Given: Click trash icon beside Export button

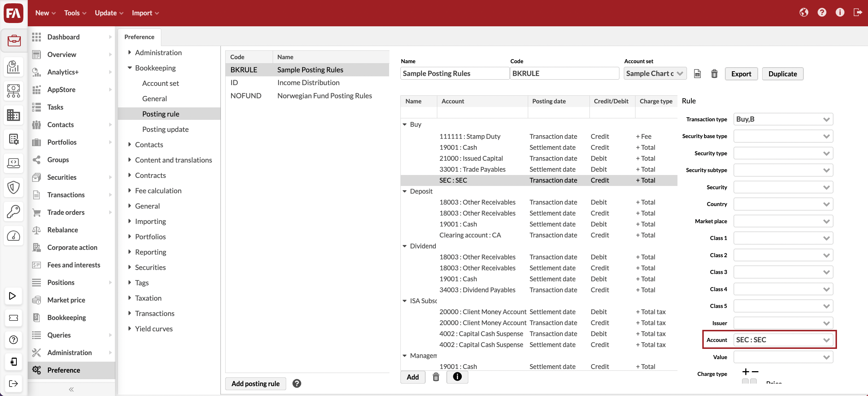Looking at the screenshot, I should pyautogui.click(x=714, y=74).
